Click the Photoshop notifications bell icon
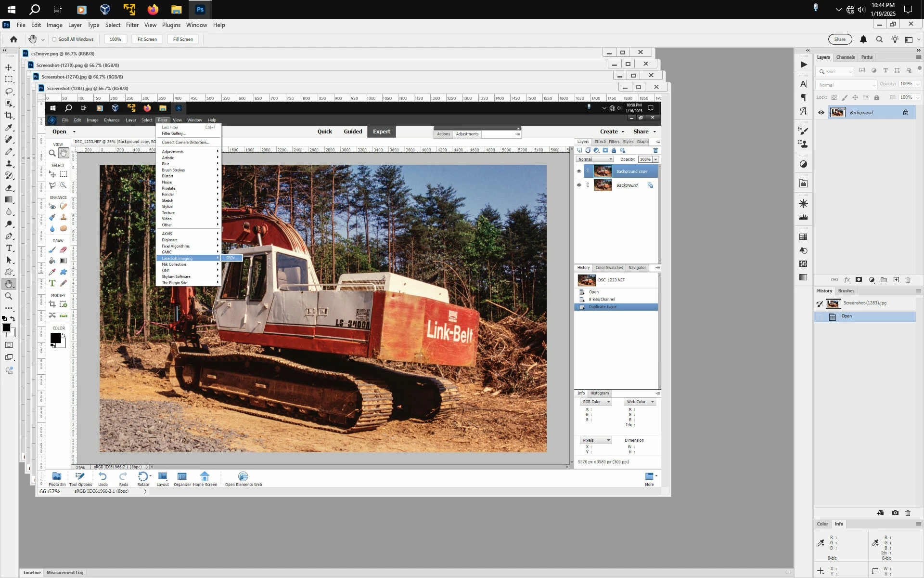 tap(863, 39)
